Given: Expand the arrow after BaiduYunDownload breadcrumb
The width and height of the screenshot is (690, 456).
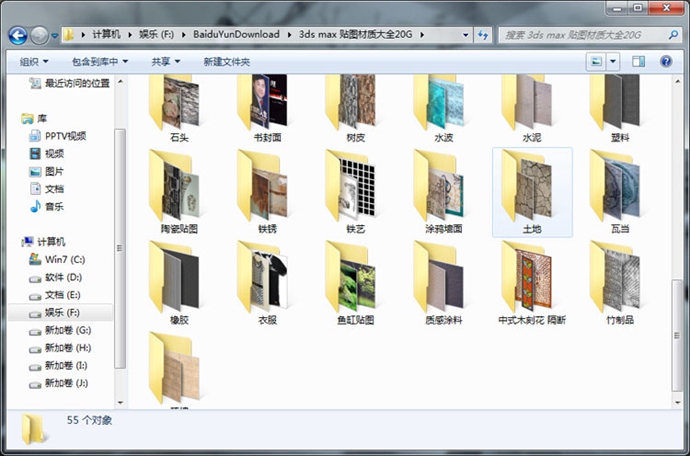Looking at the screenshot, I should point(290,35).
